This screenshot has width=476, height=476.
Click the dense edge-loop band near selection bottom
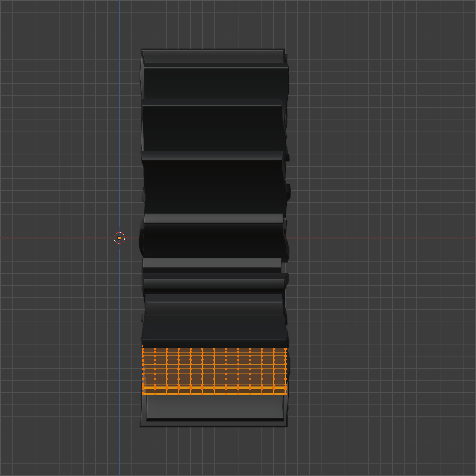[214, 388]
